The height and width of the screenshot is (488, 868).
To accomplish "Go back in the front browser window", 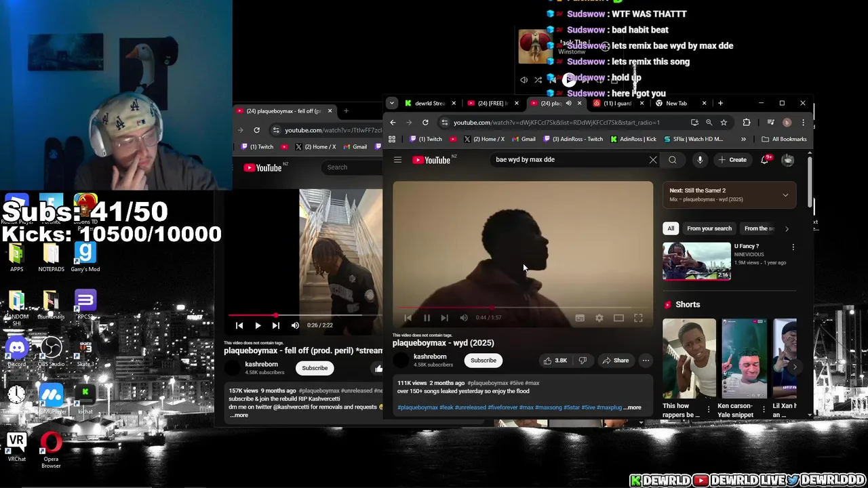I will coord(393,123).
